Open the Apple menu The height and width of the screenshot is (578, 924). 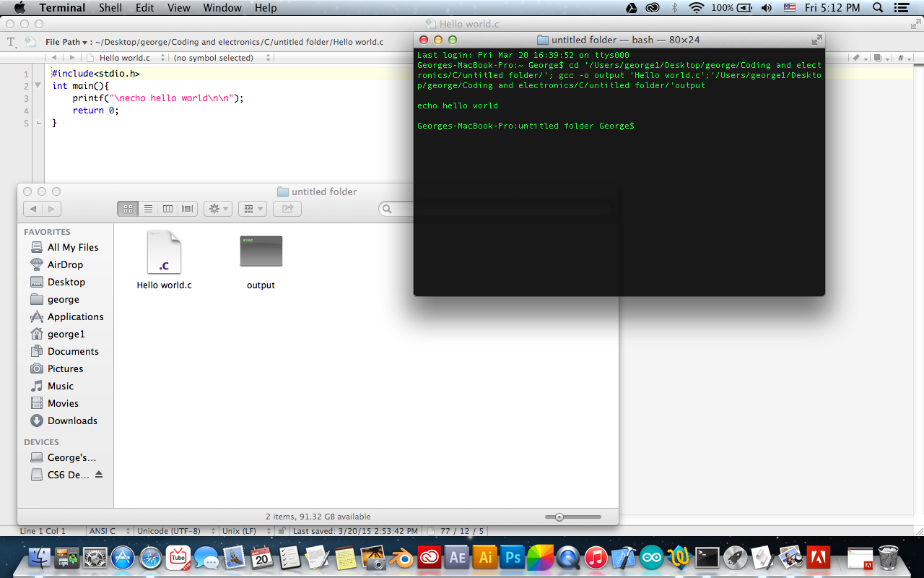point(19,8)
